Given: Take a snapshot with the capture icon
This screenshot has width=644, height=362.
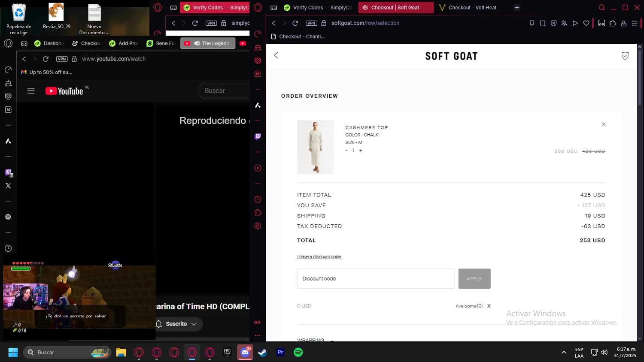Looking at the screenshot, I should [x=543, y=23].
